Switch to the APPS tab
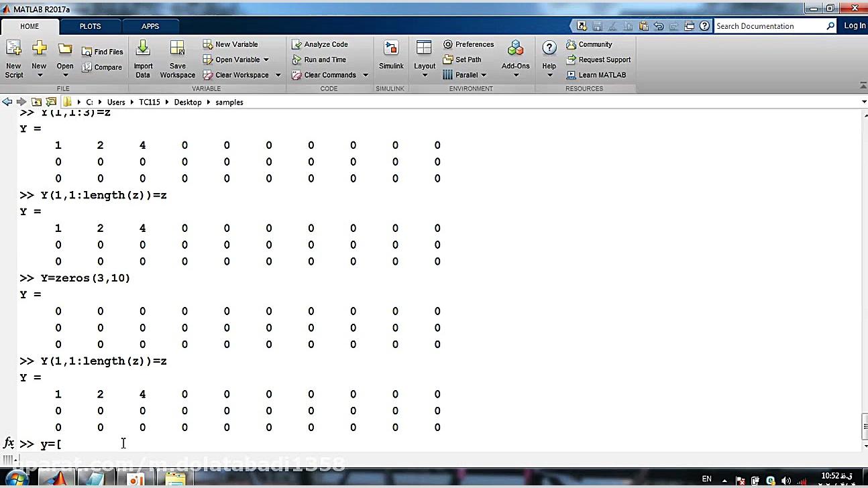This screenshot has width=868, height=488. 150,26
